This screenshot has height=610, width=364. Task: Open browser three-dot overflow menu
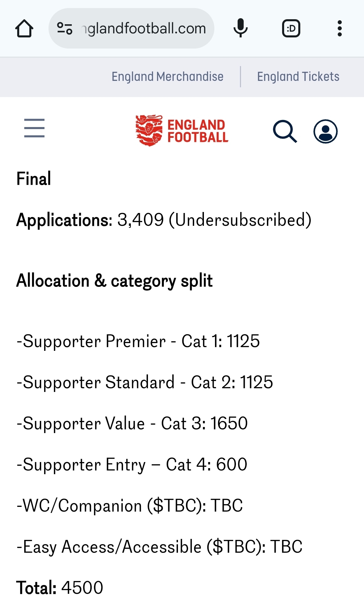coord(339,29)
